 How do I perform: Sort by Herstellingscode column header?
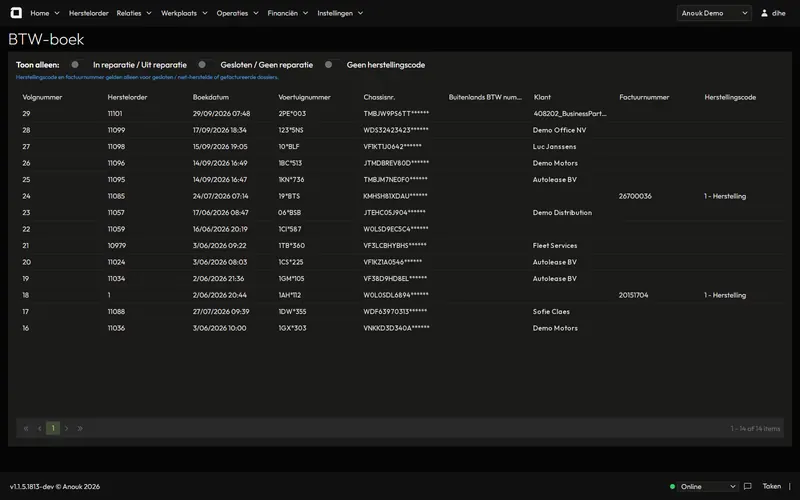pos(730,97)
